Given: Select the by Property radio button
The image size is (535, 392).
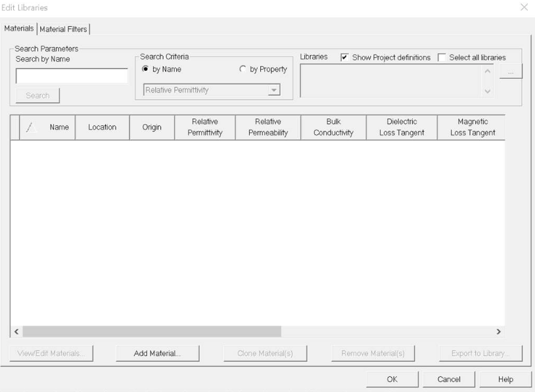Looking at the screenshot, I should coord(243,70).
